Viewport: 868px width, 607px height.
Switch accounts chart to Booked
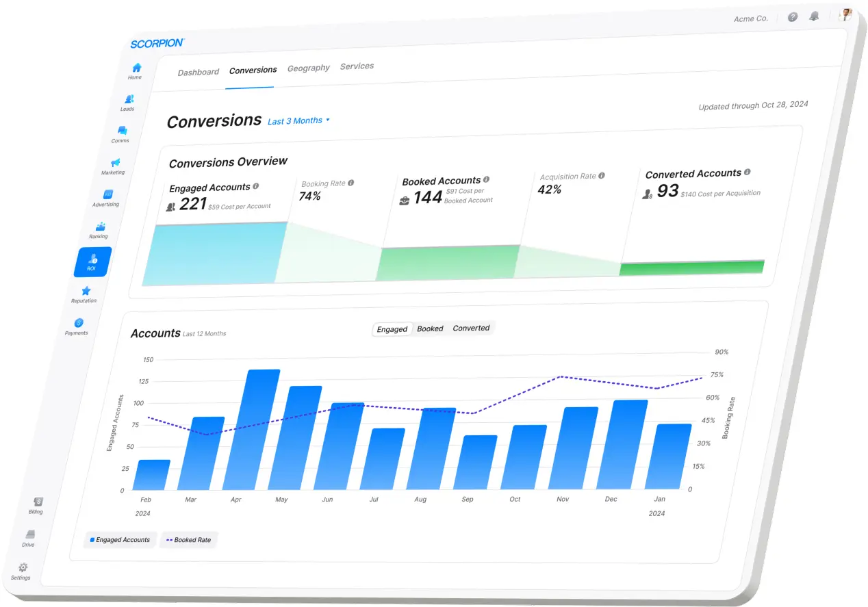click(430, 328)
